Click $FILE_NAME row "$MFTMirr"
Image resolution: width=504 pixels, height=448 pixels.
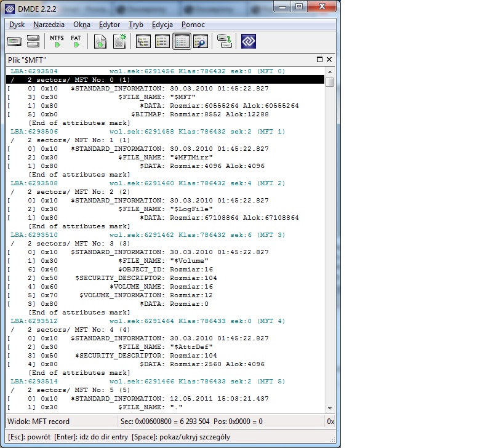(165, 158)
